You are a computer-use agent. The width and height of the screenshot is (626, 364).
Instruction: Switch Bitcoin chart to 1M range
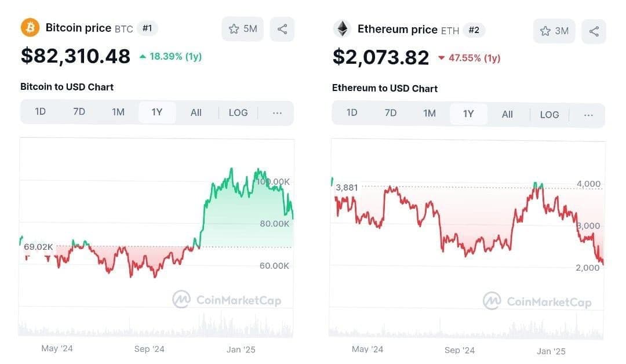point(118,112)
